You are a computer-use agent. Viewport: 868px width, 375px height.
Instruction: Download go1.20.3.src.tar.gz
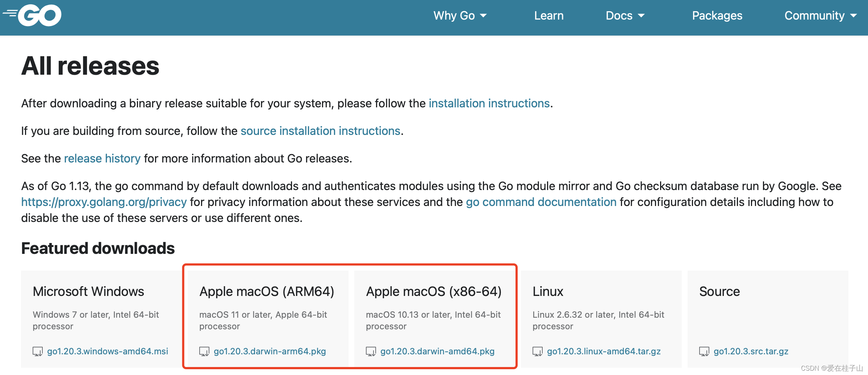751,351
